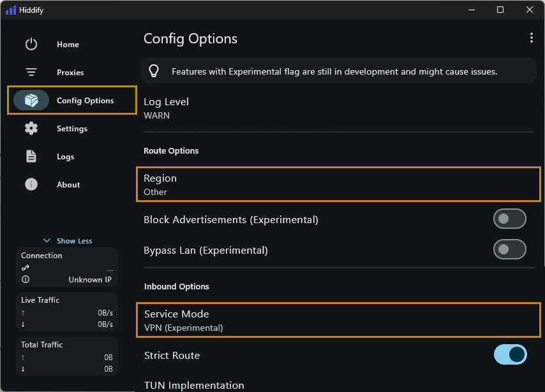Disable the Strict Route toggle
This screenshot has width=545, height=392.
[x=510, y=354]
